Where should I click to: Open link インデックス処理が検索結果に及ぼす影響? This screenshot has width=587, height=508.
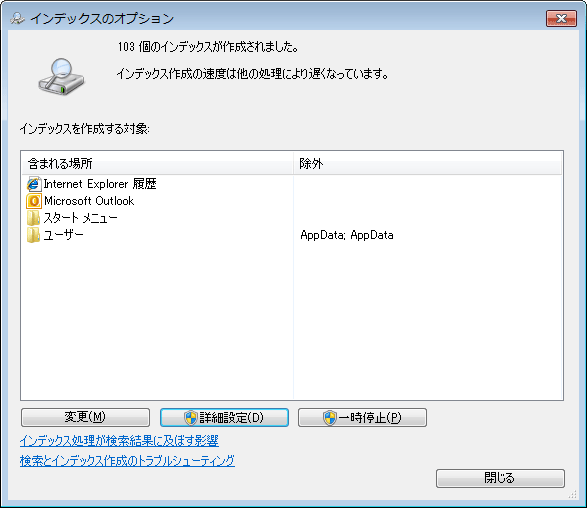pyautogui.click(x=119, y=441)
